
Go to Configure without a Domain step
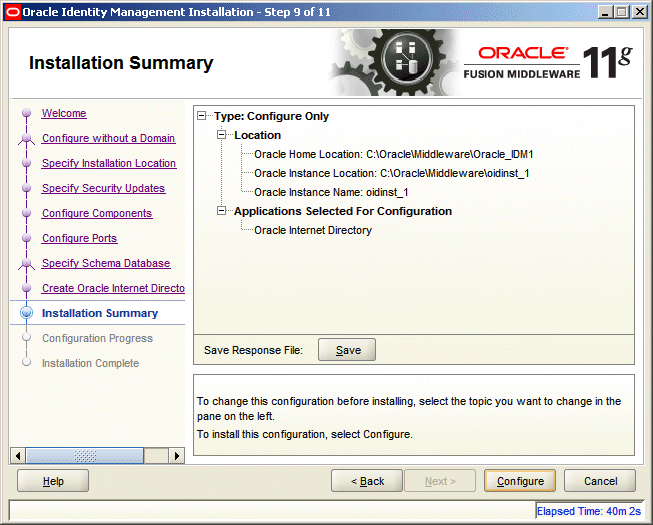(x=108, y=138)
